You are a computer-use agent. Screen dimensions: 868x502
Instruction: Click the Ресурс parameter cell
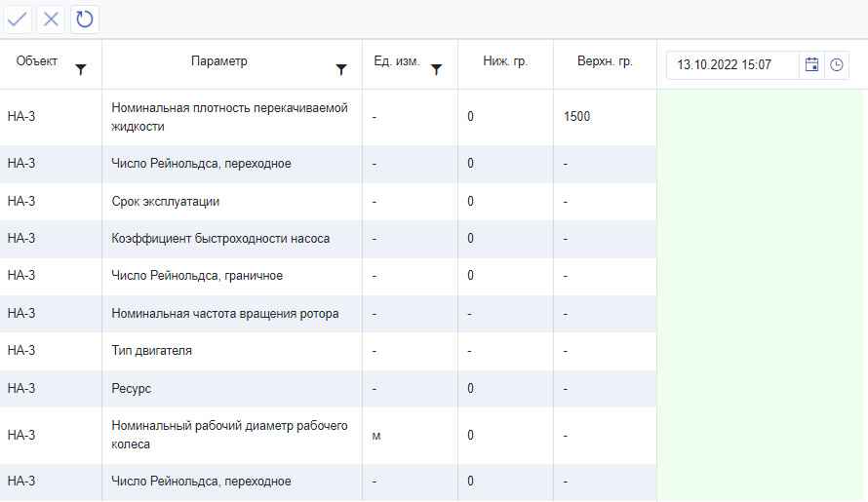pyautogui.click(x=132, y=388)
